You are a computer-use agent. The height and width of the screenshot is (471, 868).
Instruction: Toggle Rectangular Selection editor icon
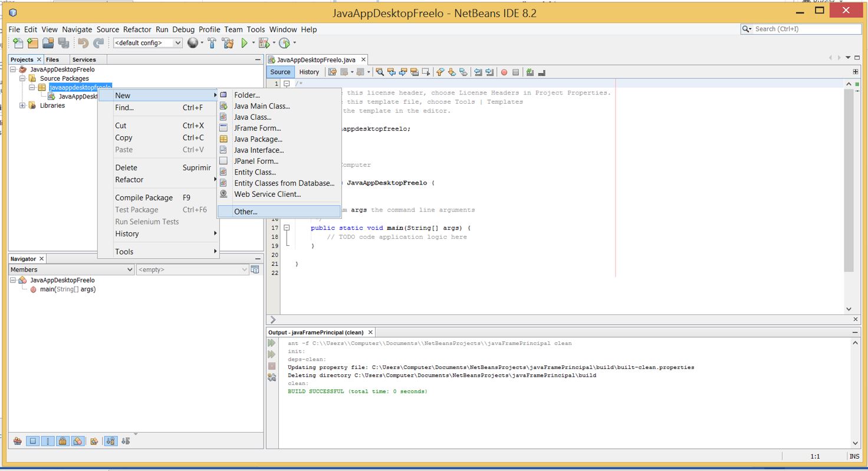tap(426, 72)
